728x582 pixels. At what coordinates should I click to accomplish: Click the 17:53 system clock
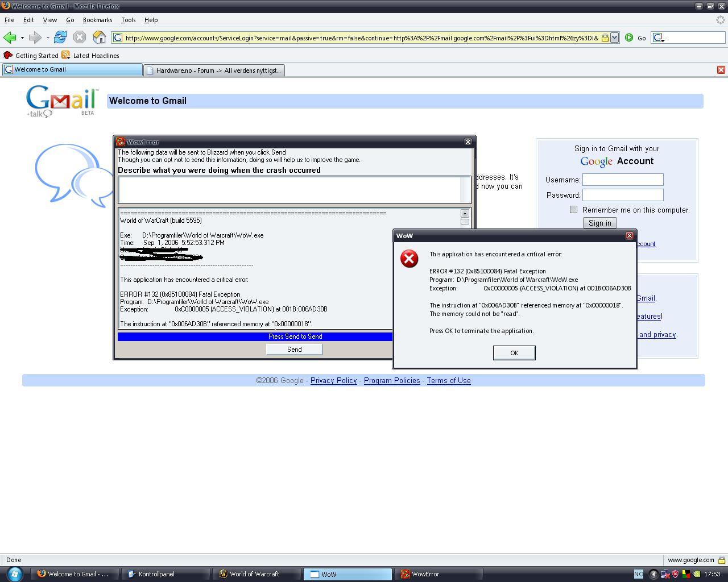tap(713, 574)
